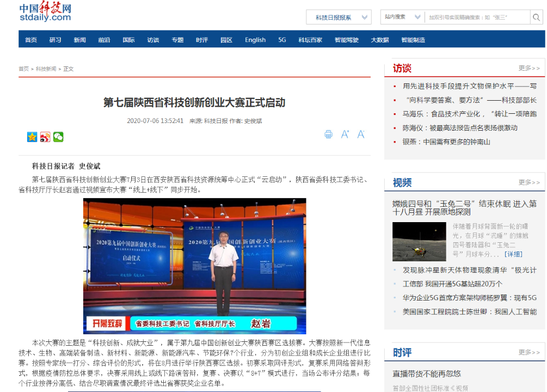Click the A- icon to shrink text
Viewport: 547px width, 392px height.
point(361,134)
